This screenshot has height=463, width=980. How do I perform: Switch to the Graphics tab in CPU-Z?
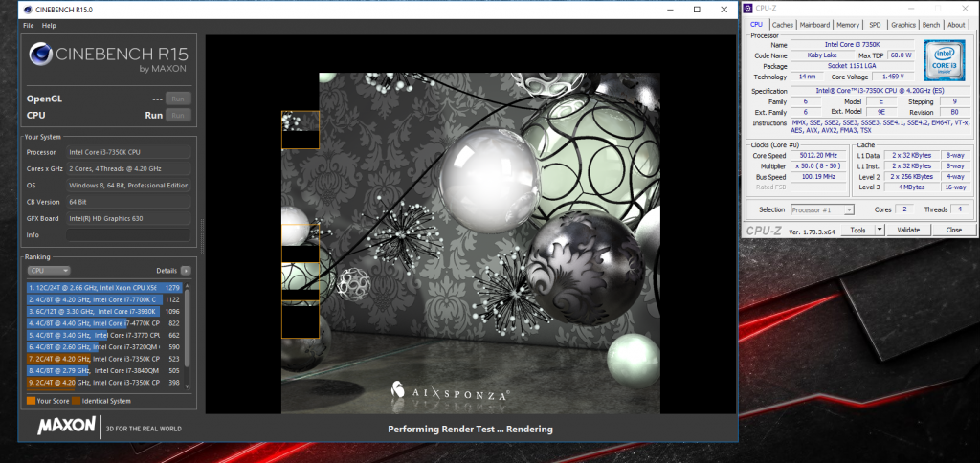pyautogui.click(x=903, y=25)
